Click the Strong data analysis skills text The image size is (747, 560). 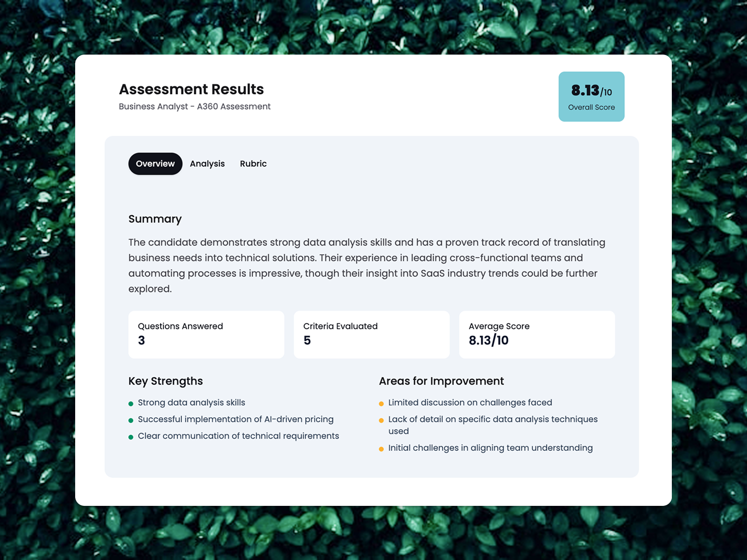click(x=191, y=403)
